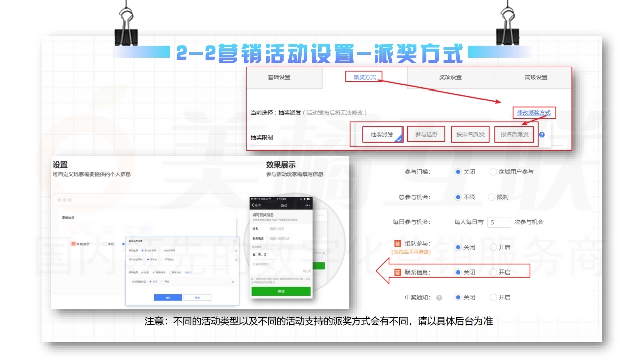Click the 自定义 link in dialog
The width and height of the screenshot is (644, 362).
coord(188,272)
